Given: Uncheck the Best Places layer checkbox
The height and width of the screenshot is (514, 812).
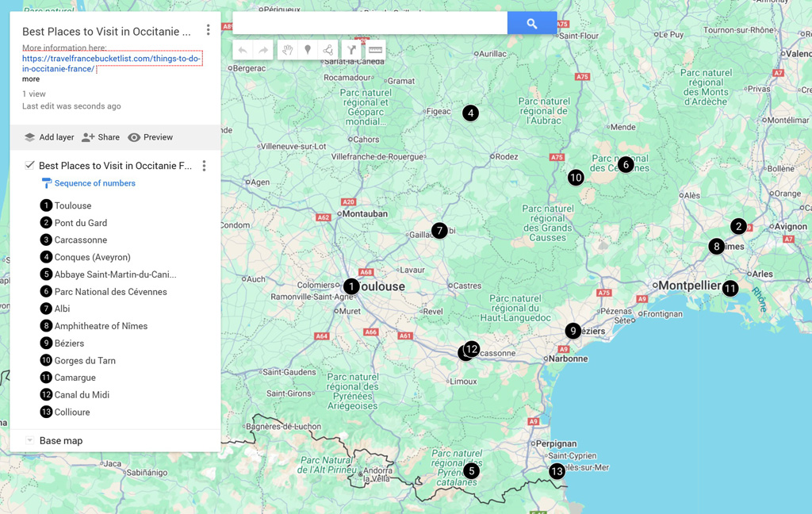Looking at the screenshot, I should pos(29,166).
